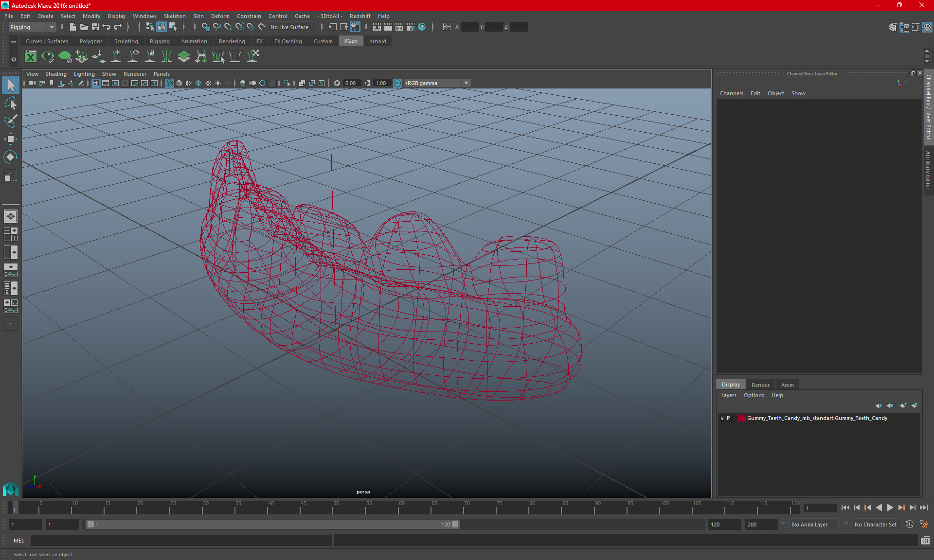Activate the Rotate tool
Viewport: 934px width, 560px height.
[11, 157]
